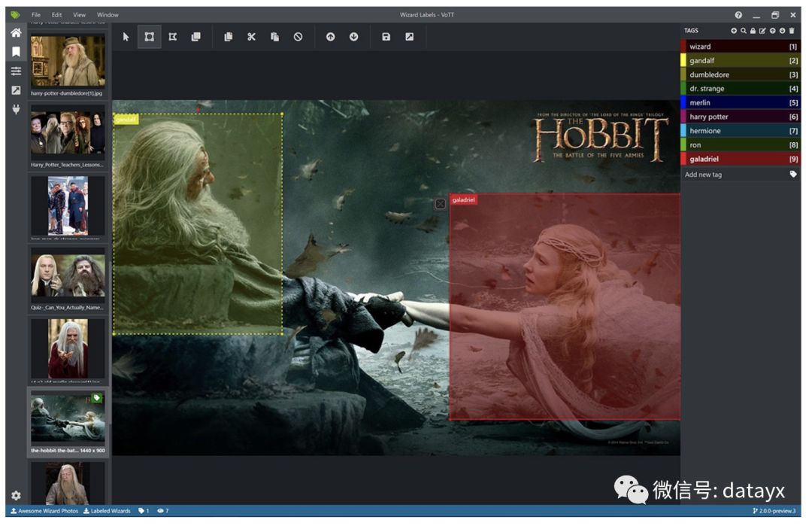Go to previous asset with up arrow
The height and width of the screenshot is (529, 812).
point(330,36)
